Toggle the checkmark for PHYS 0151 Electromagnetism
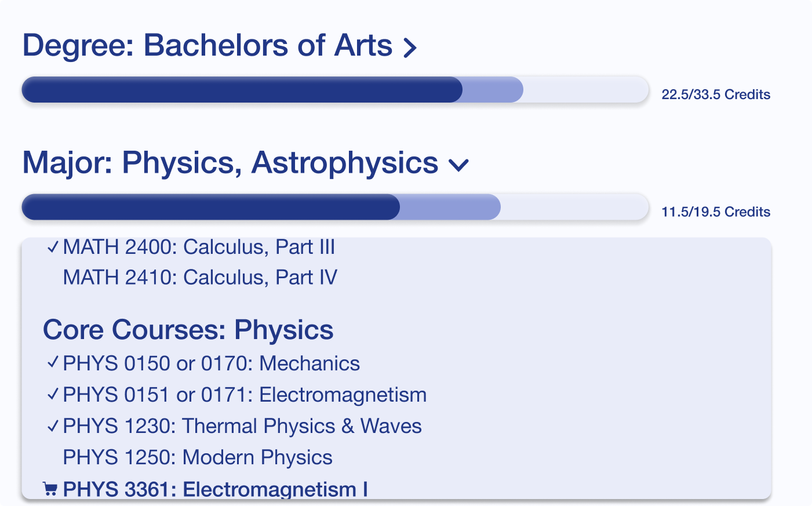 pyautogui.click(x=53, y=394)
